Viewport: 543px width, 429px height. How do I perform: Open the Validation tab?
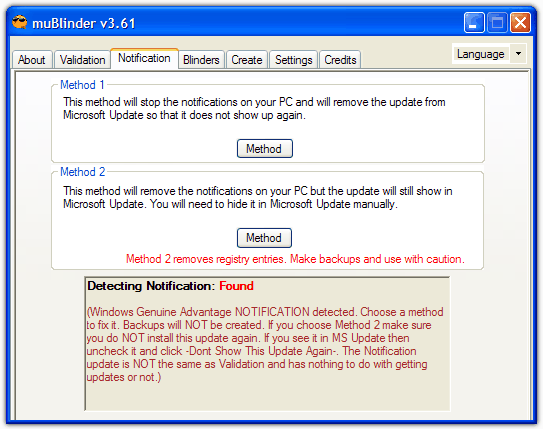(82, 60)
